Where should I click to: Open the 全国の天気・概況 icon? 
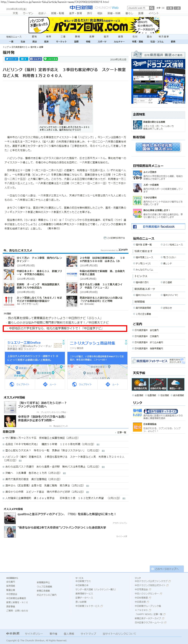158,384
